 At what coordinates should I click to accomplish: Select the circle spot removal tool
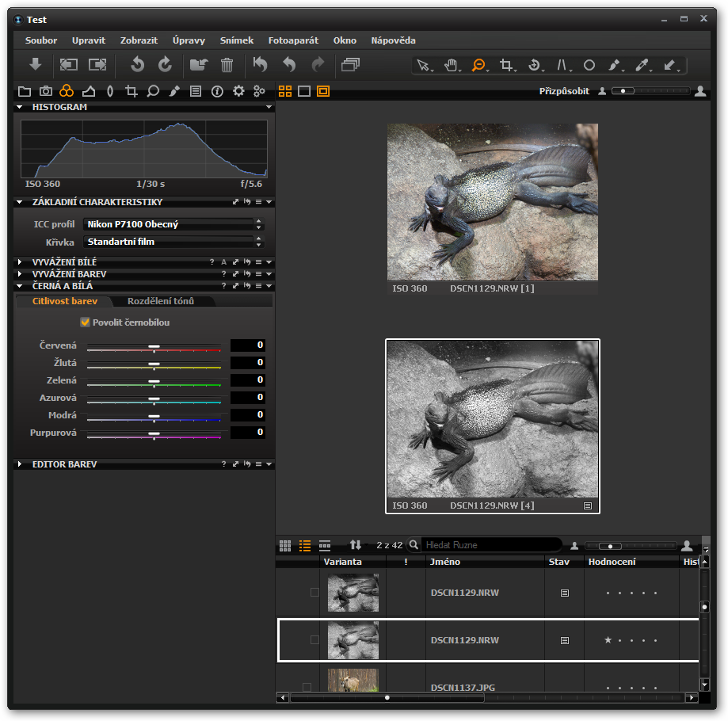(589, 65)
